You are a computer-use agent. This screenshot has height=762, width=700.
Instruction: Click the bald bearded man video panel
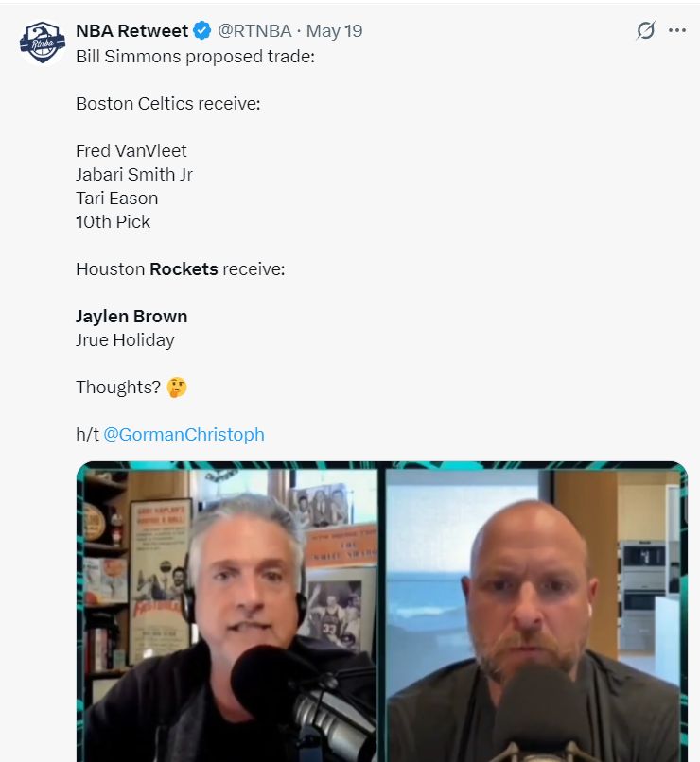tap(534, 615)
